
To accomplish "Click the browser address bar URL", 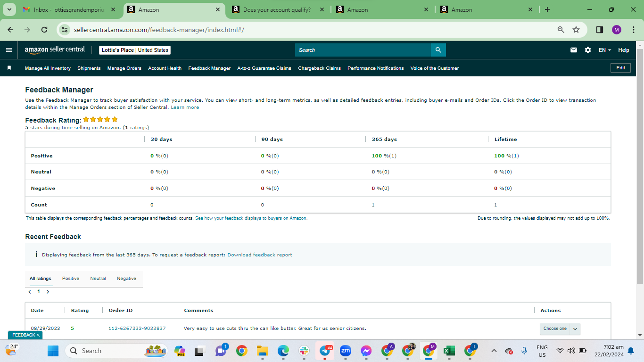I will [159, 30].
